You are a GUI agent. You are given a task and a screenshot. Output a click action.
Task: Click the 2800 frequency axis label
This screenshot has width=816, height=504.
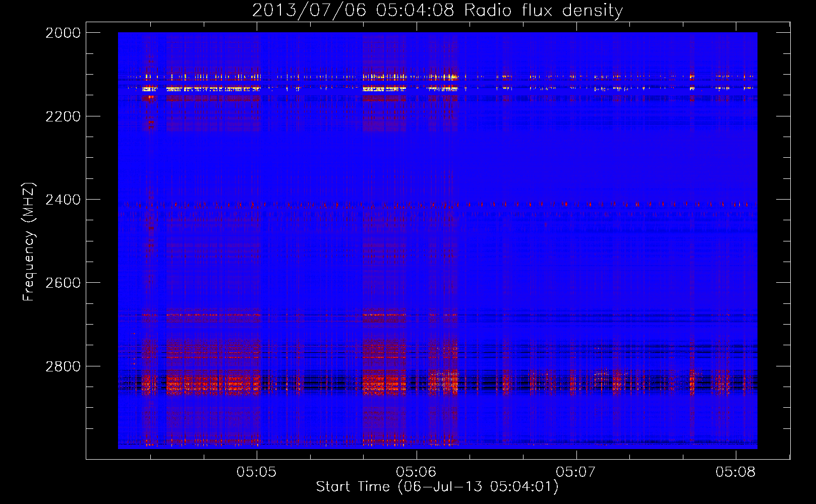[x=63, y=366]
